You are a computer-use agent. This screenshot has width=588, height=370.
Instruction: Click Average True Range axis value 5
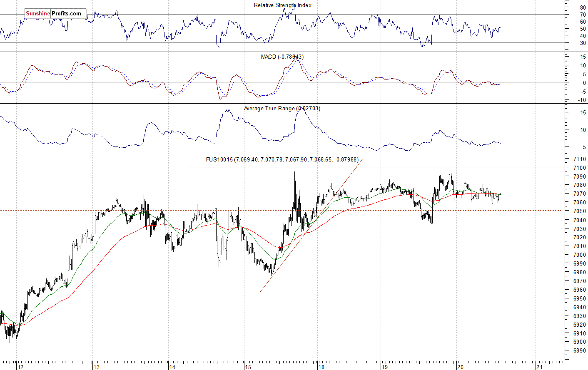pyautogui.click(x=584, y=147)
